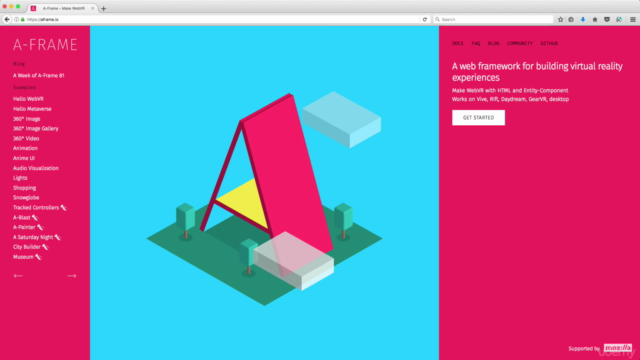Open the BLOG navigation link
The height and width of the screenshot is (360, 640).
pyautogui.click(x=493, y=43)
